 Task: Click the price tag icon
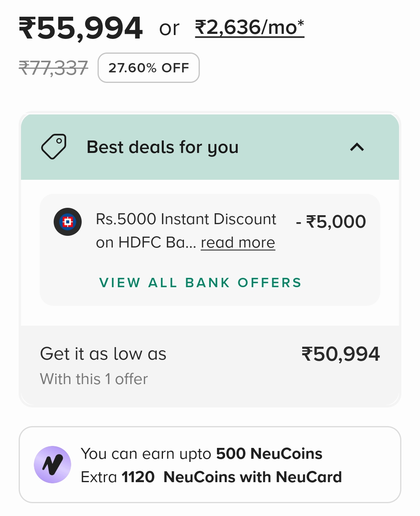[54, 147]
